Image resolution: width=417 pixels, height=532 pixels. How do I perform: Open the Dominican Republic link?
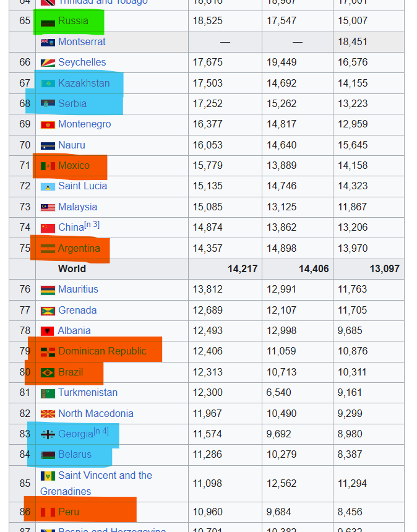[102, 351]
